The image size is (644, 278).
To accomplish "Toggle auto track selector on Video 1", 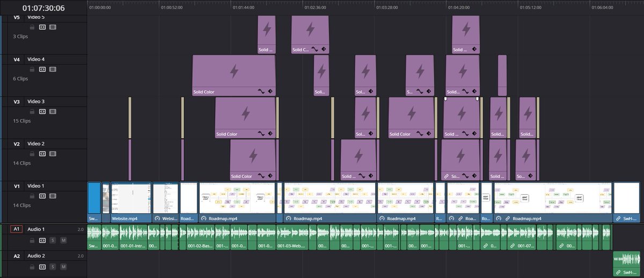I will (x=42, y=195).
